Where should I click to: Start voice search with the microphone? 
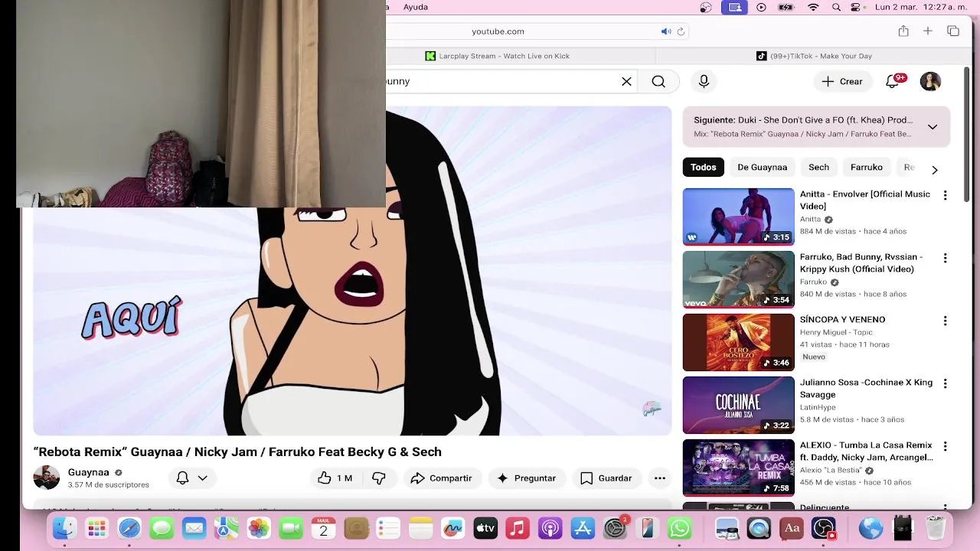[x=704, y=81]
